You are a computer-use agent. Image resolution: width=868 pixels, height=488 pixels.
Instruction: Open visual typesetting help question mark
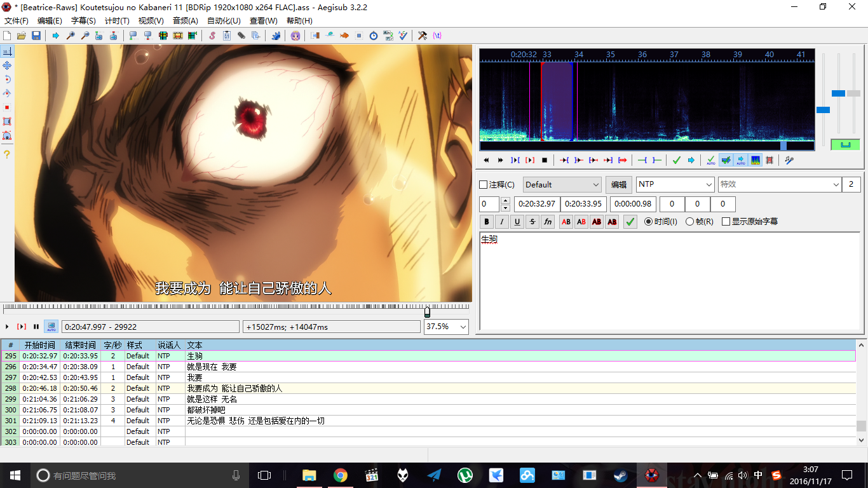click(7, 154)
